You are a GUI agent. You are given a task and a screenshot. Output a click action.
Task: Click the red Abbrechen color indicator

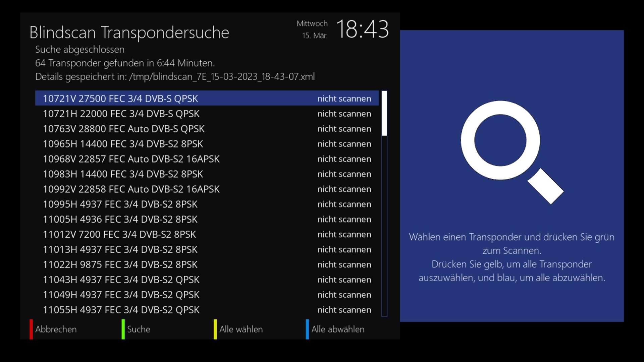[x=31, y=329]
